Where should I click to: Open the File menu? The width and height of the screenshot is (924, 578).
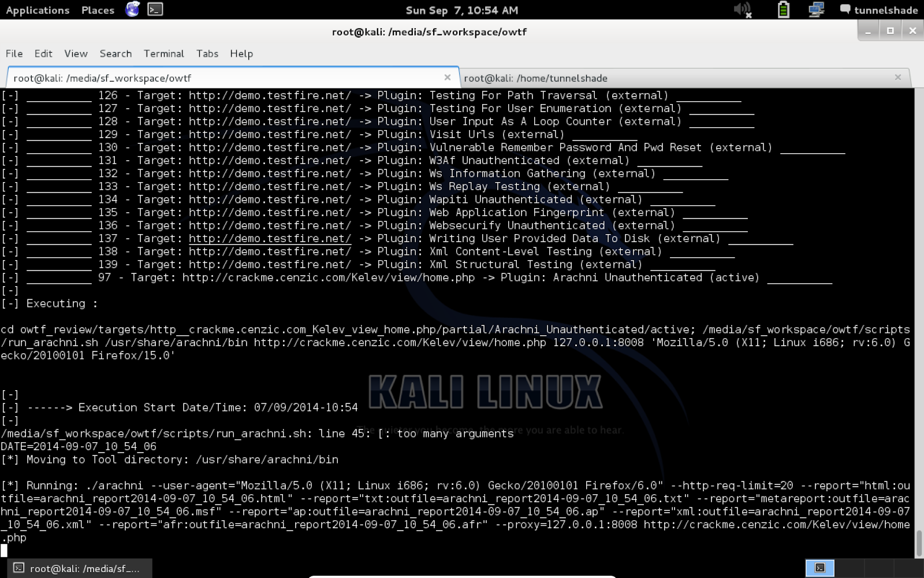14,53
